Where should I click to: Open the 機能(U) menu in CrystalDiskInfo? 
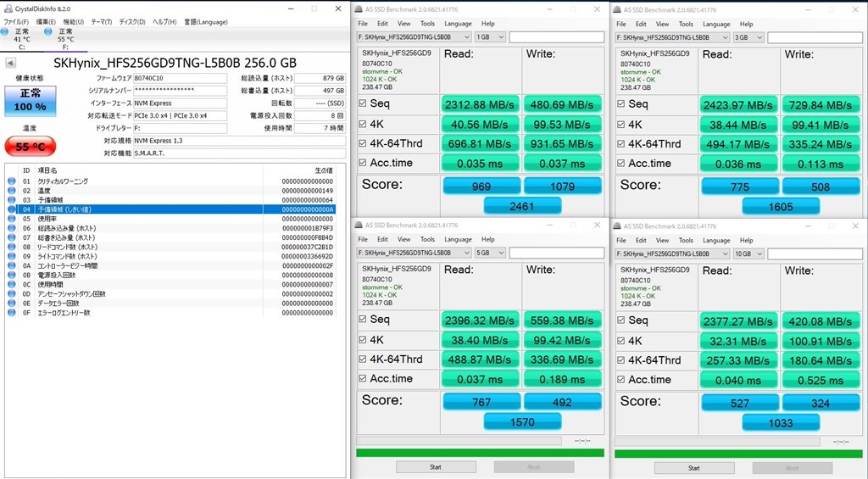pos(73,22)
